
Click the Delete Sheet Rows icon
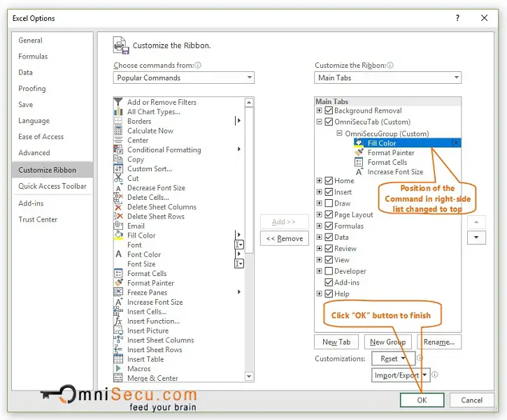click(118, 216)
